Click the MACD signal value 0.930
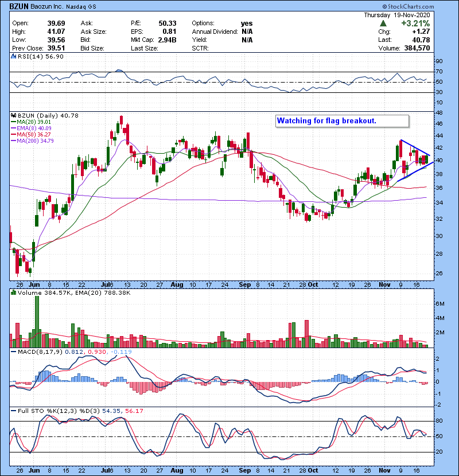 click(x=97, y=352)
